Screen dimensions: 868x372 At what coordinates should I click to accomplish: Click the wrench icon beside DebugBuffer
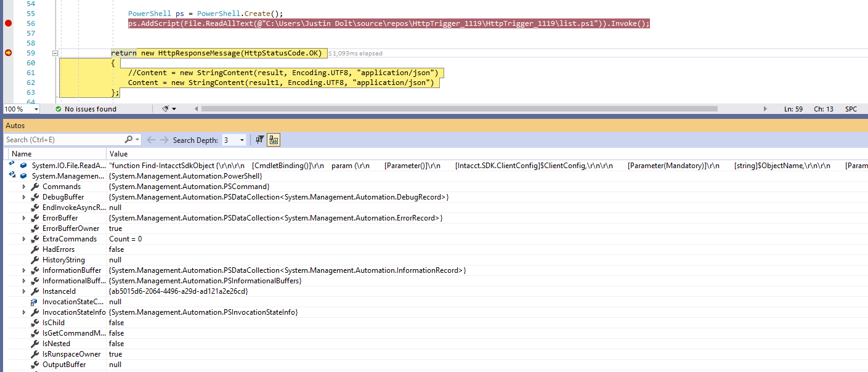click(x=34, y=197)
